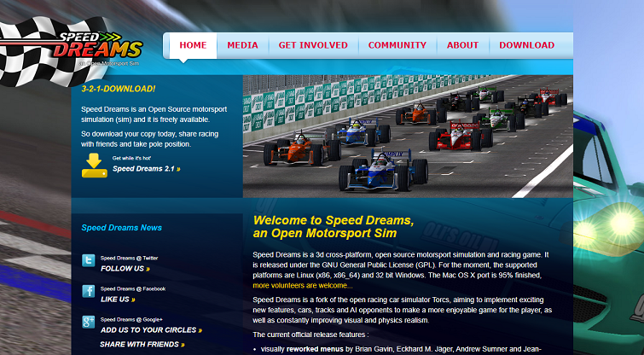The height and width of the screenshot is (355, 644).
Task: Click the Speed Dreams 2.1 download link
Action: tap(146, 168)
